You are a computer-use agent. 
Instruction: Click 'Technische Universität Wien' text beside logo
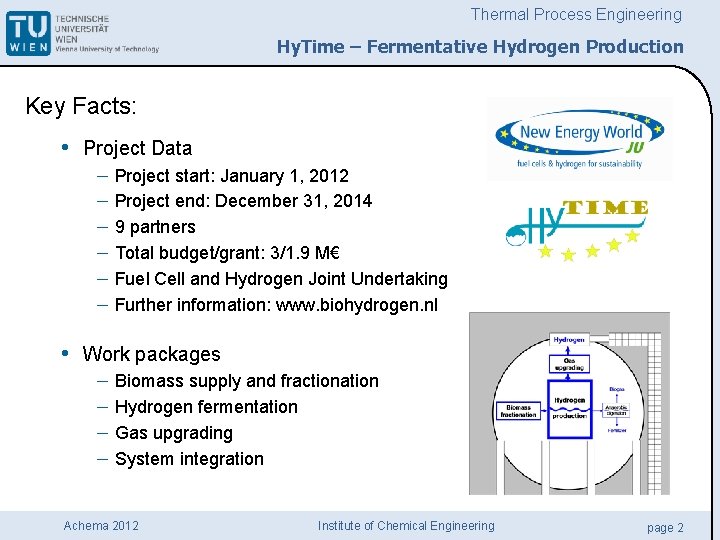[82, 29]
